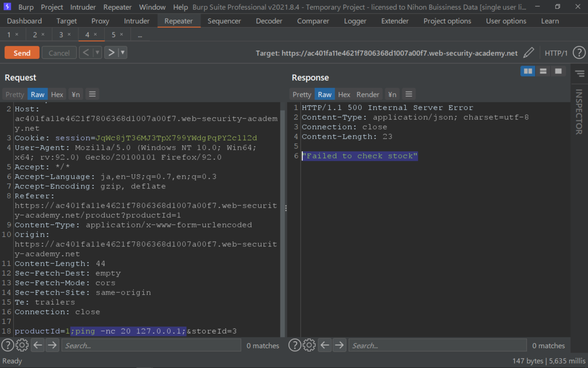The width and height of the screenshot is (588, 368).
Task: Go back in Repeater history
Action: click(85, 53)
